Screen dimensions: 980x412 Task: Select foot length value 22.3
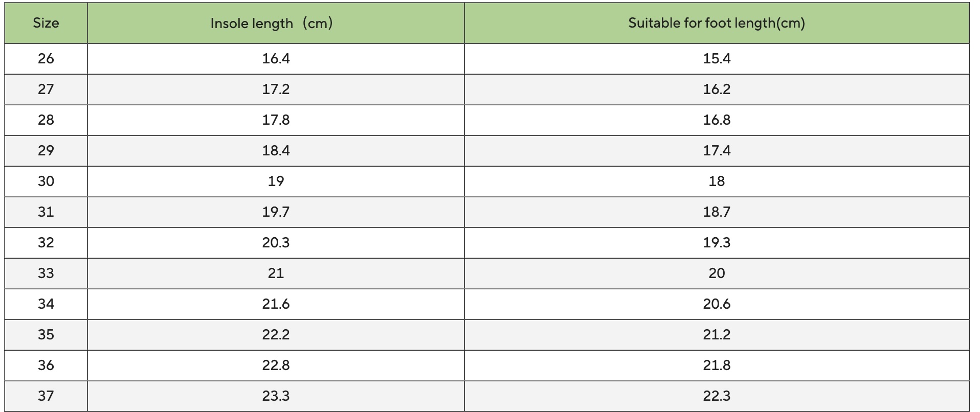tap(717, 396)
